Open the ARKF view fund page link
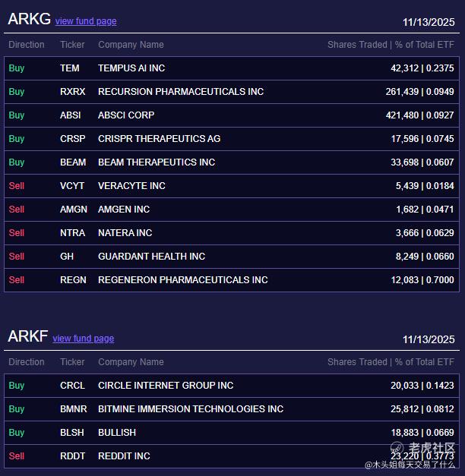 pyautogui.click(x=83, y=339)
